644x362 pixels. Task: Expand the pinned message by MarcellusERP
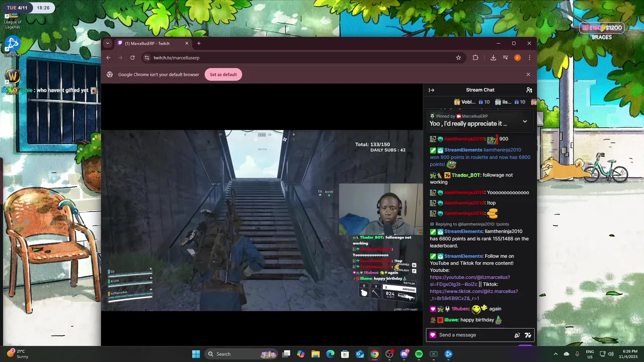click(525, 121)
